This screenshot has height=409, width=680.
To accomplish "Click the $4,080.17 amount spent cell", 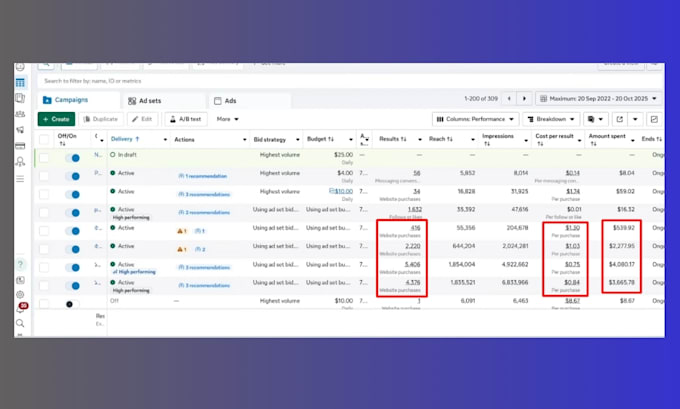I will [621, 264].
